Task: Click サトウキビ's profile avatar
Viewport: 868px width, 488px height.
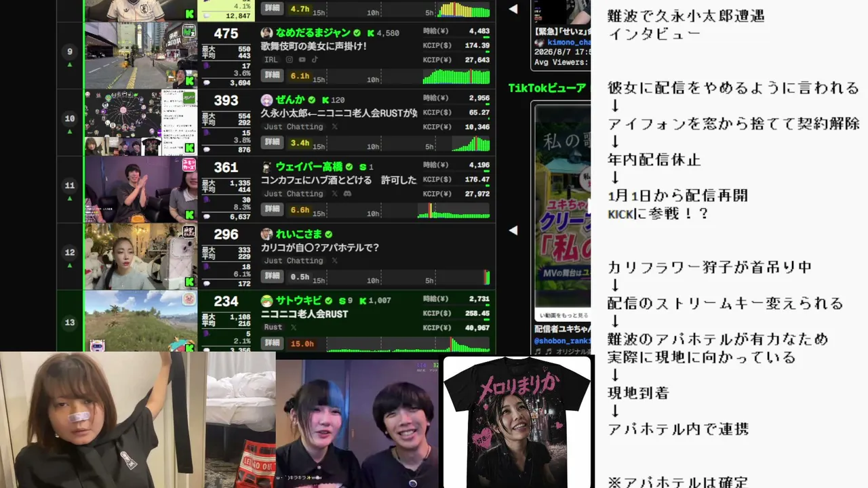Action: coord(267,301)
